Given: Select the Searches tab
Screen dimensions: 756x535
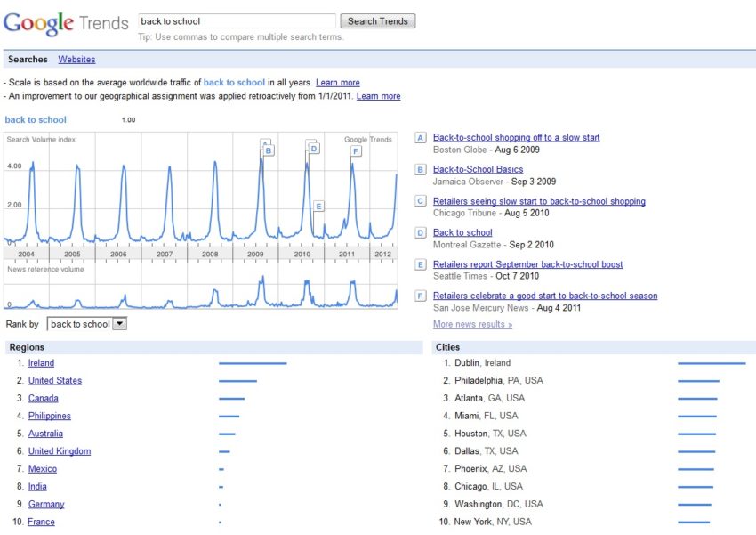Looking at the screenshot, I should 28,60.
